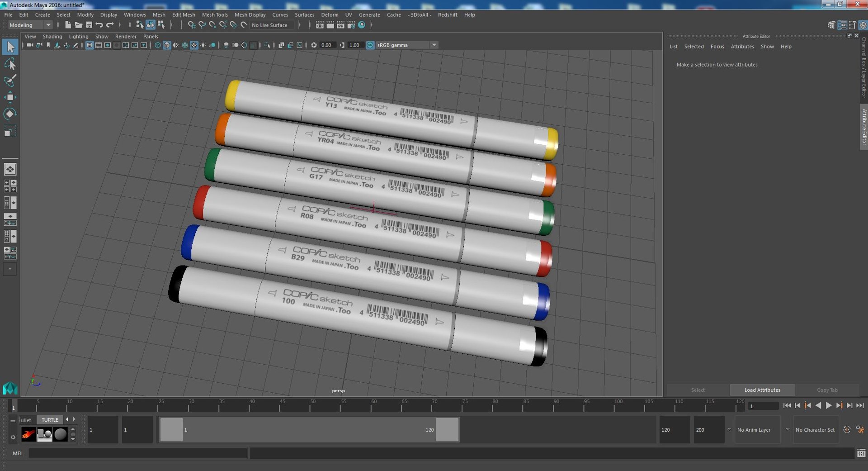Expand arrow before No Anim Layer

click(x=729, y=429)
